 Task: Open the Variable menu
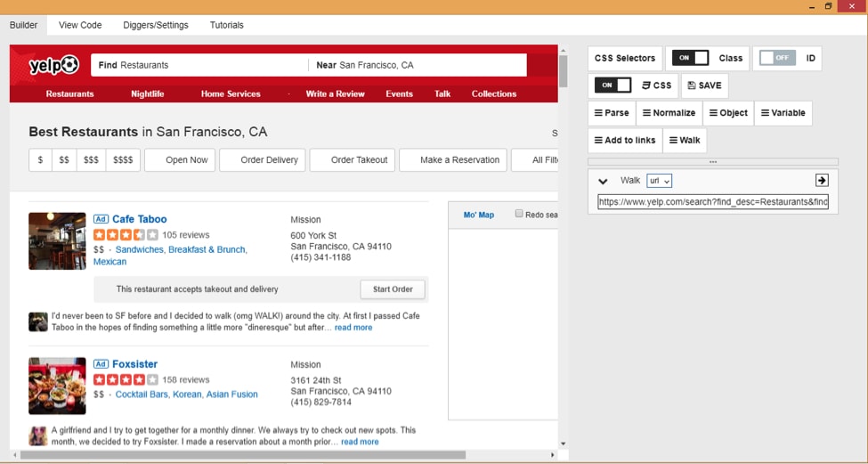[783, 113]
